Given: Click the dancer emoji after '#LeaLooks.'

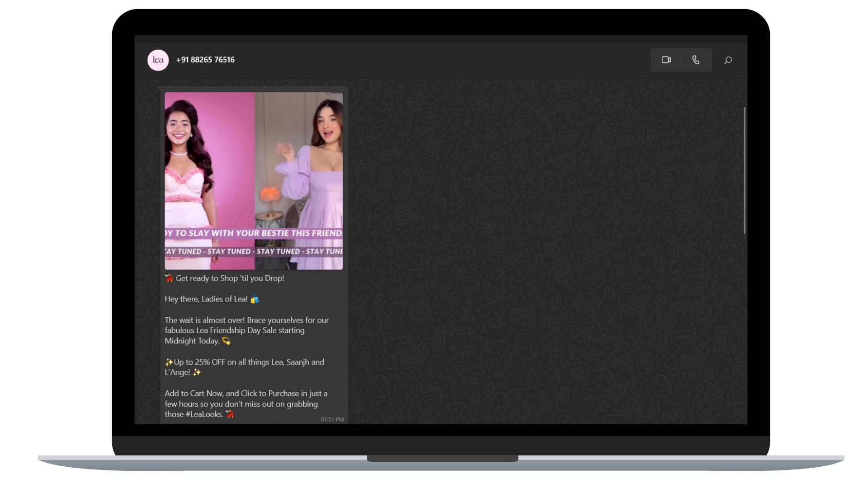Looking at the screenshot, I should click(x=230, y=414).
